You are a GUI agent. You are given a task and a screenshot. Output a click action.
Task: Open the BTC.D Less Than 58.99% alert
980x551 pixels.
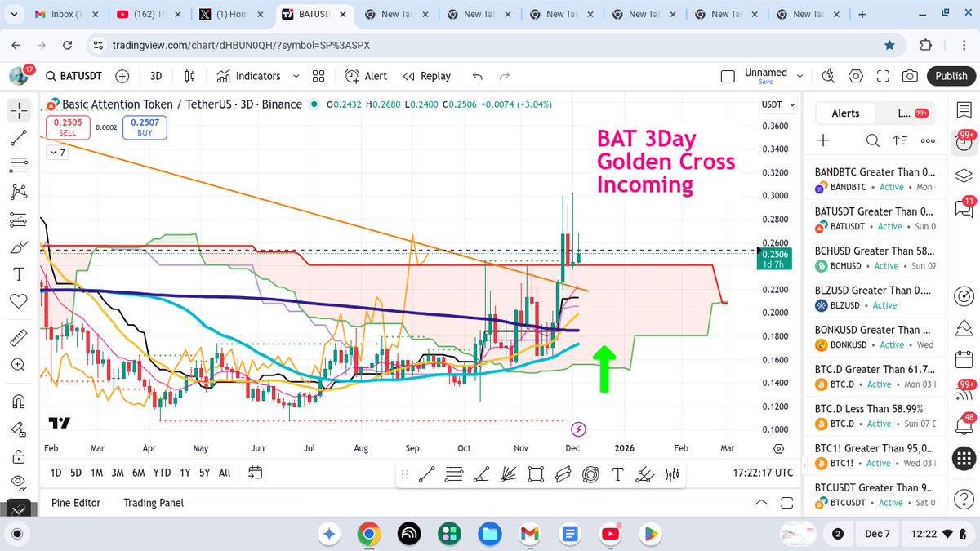point(875,415)
